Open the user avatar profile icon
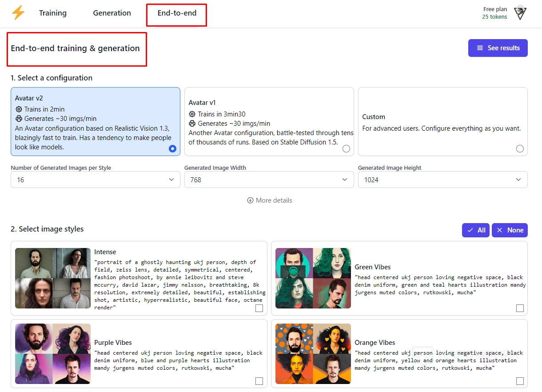542x392 pixels. pyautogui.click(x=520, y=13)
